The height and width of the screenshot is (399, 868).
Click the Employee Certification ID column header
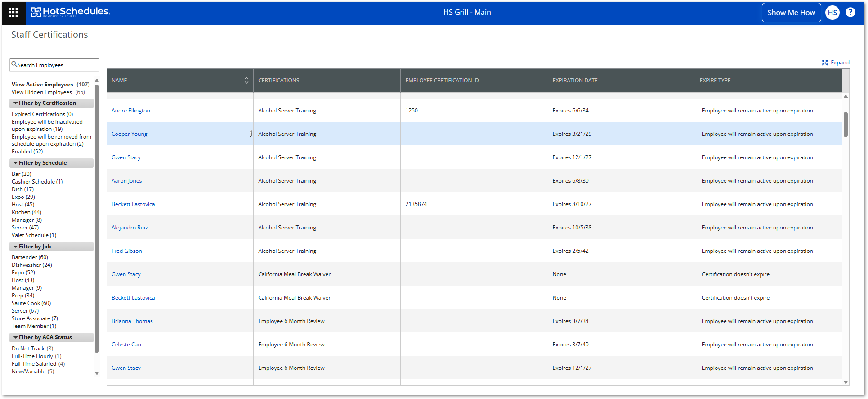[474, 81]
